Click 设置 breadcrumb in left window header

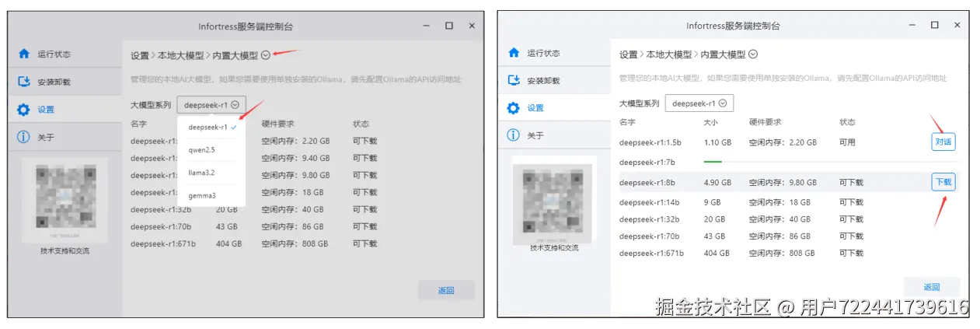click(139, 56)
